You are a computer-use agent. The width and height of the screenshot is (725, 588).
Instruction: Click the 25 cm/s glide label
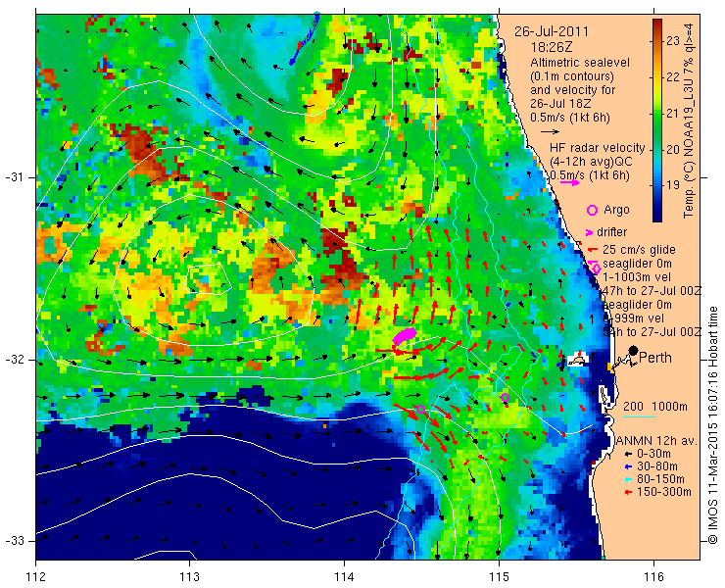639,250
